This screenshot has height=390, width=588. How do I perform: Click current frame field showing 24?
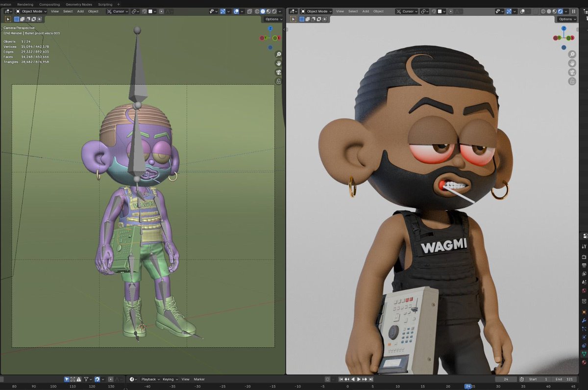(506, 379)
